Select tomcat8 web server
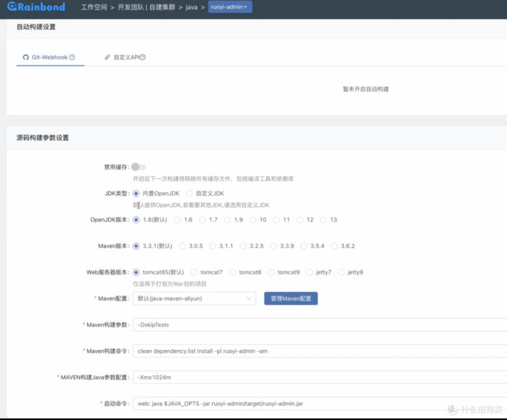Image resolution: width=507 pixels, height=420 pixels. [232, 272]
